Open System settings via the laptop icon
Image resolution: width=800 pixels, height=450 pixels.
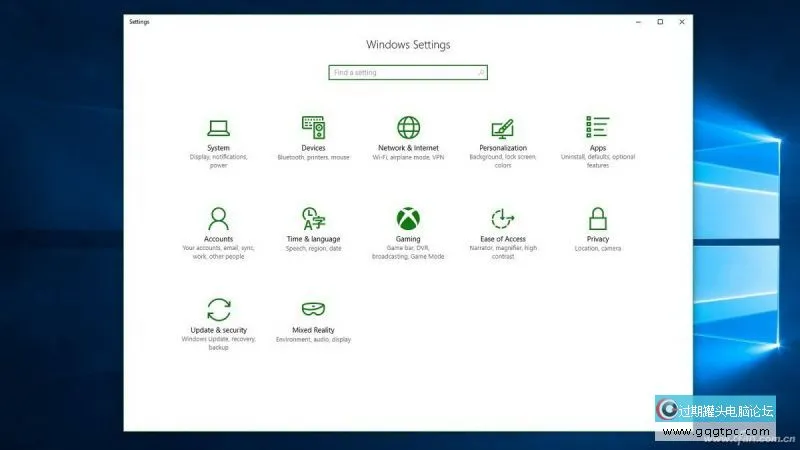coord(218,127)
